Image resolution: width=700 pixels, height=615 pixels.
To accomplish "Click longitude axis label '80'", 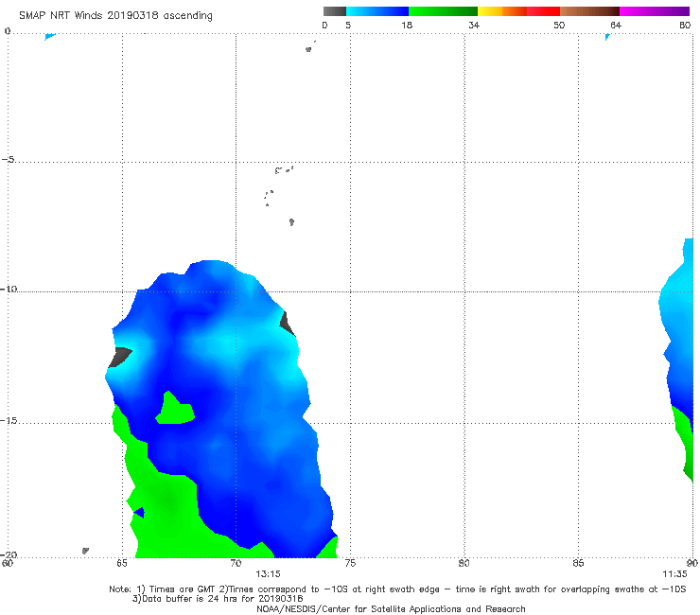I will click(464, 563).
